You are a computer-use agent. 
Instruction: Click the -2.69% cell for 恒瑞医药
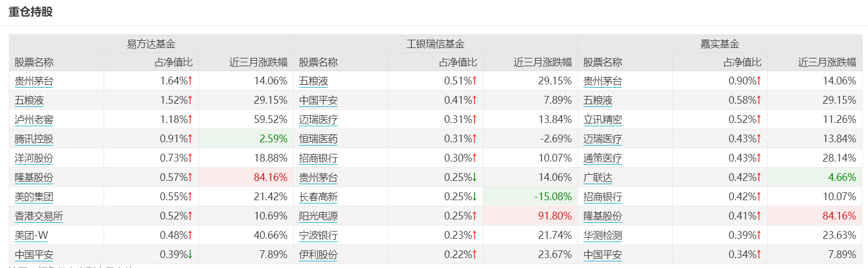pyautogui.click(x=530, y=138)
